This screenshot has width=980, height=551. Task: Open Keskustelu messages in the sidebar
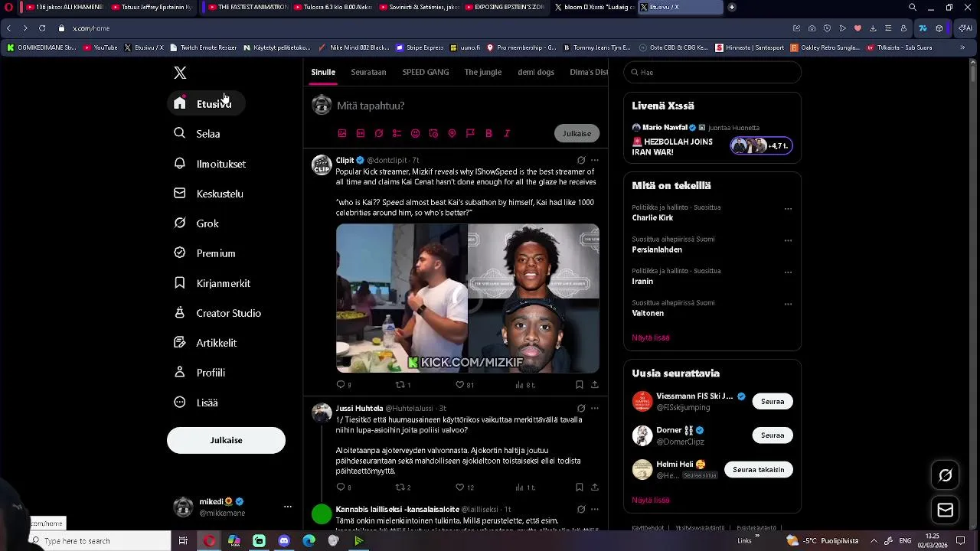(x=208, y=194)
